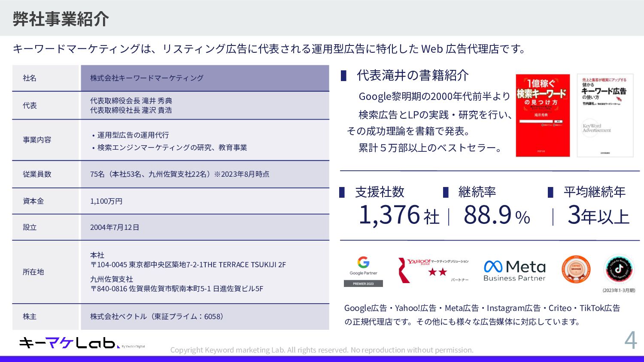Click the Meta Business Partner logo

[514, 271]
